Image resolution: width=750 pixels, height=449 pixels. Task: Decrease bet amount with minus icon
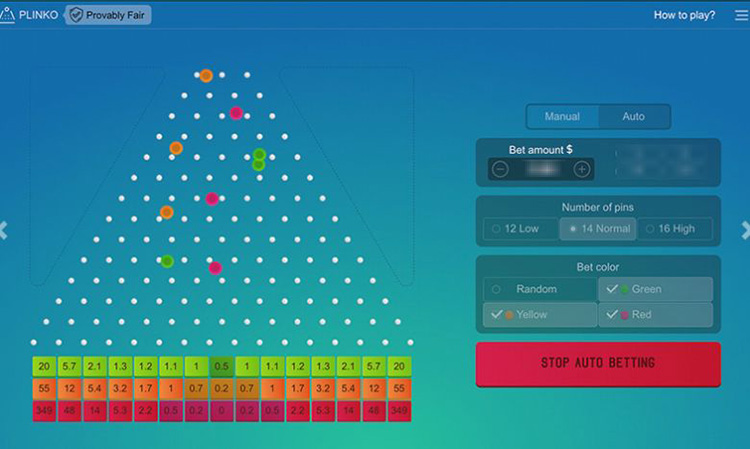[500, 169]
